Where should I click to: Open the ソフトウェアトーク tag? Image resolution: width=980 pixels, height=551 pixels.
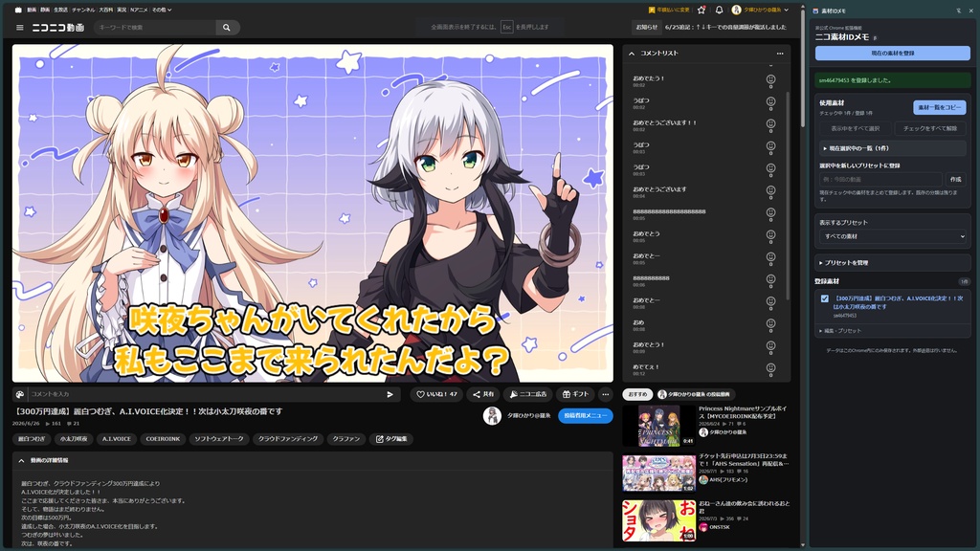(x=219, y=439)
